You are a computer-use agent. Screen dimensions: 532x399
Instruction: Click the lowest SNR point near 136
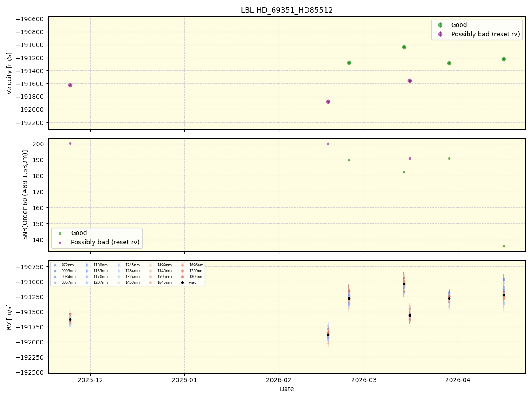pos(504,246)
